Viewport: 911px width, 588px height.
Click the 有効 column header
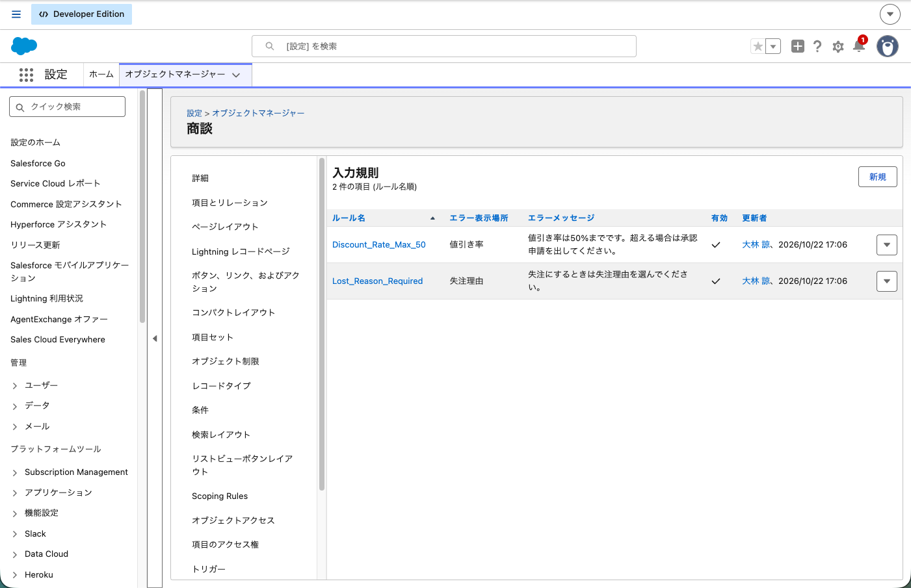[x=719, y=218]
